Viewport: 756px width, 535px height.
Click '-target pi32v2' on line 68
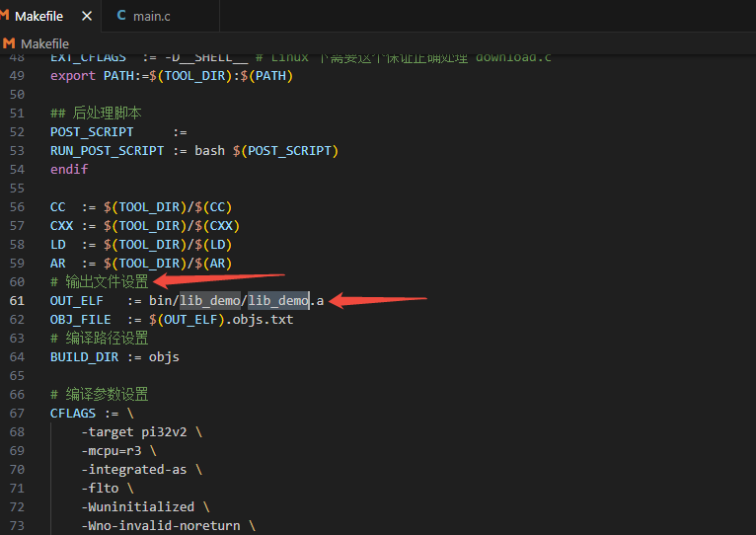(134, 432)
